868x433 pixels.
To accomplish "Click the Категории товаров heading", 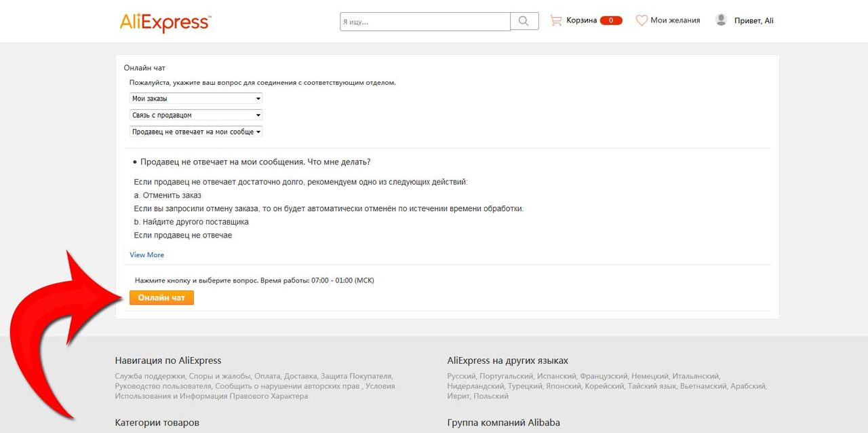I will pos(157,422).
